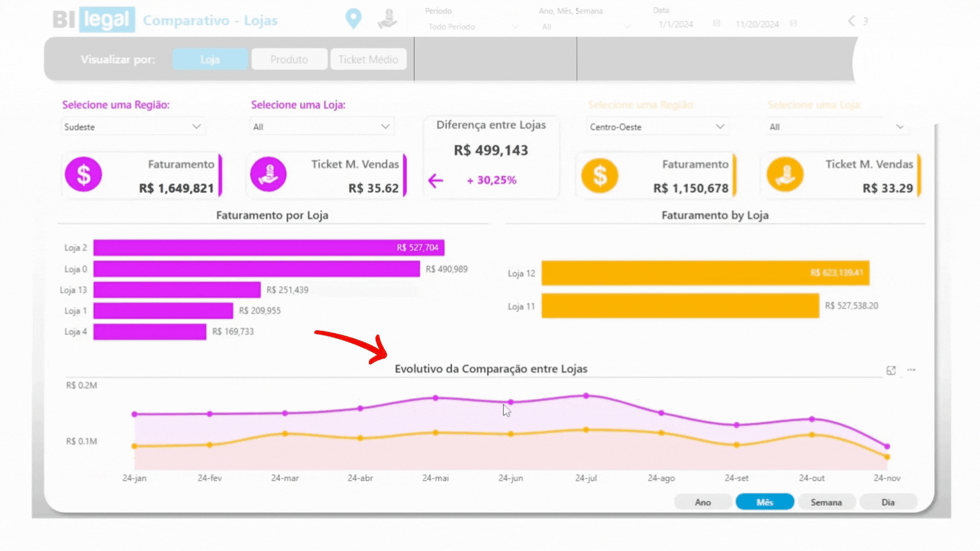The image size is (980, 551).
Task: Click the hand with coins icon in header
Action: click(x=387, y=19)
